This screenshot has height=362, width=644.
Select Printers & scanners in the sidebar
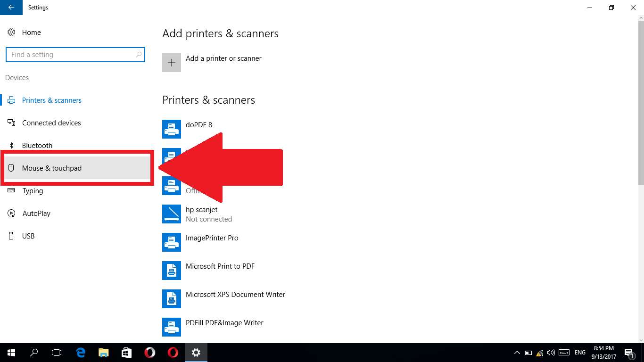pyautogui.click(x=75, y=100)
